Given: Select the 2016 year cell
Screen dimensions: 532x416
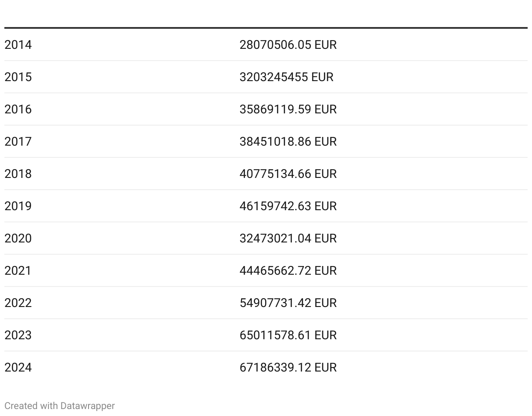Looking at the screenshot, I should [x=18, y=109].
